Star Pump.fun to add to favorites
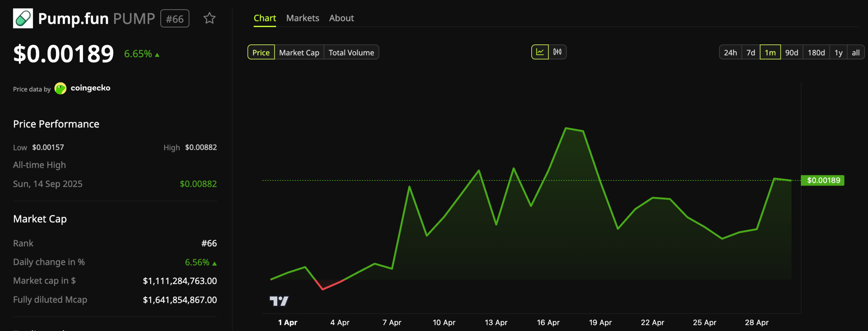Screen dimensions: 868x331 click(210, 18)
